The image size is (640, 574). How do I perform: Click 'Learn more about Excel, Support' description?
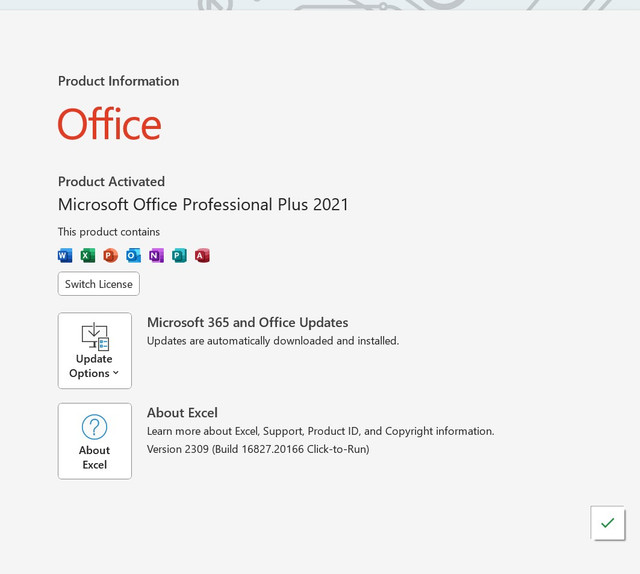[320, 431]
